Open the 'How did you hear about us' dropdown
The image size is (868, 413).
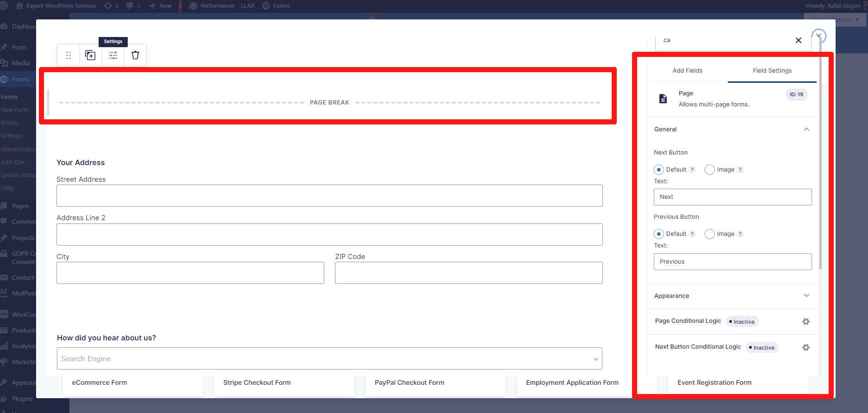[329, 358]
